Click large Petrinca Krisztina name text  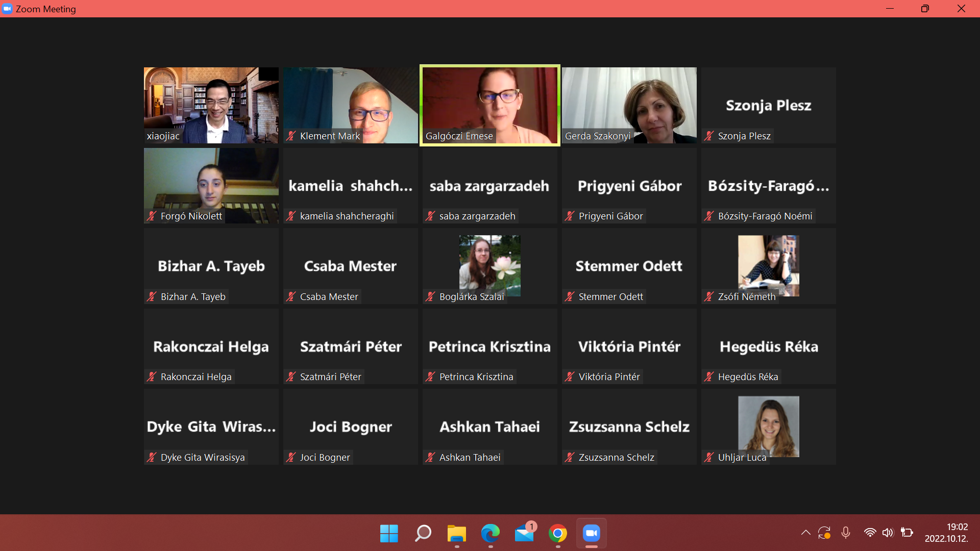pos(489,347)
